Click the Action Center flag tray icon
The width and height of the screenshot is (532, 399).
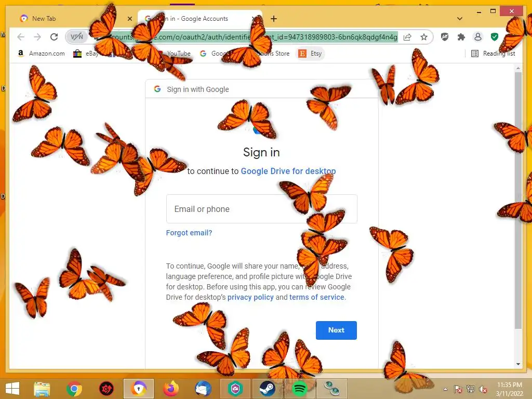click(458, 389)
